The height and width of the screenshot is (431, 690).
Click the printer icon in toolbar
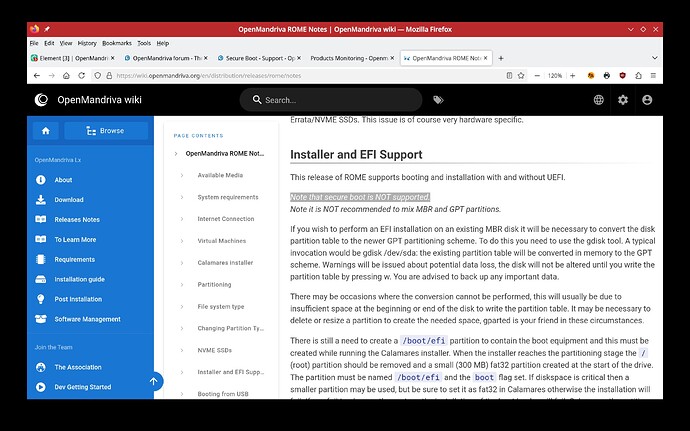point(606,76)
